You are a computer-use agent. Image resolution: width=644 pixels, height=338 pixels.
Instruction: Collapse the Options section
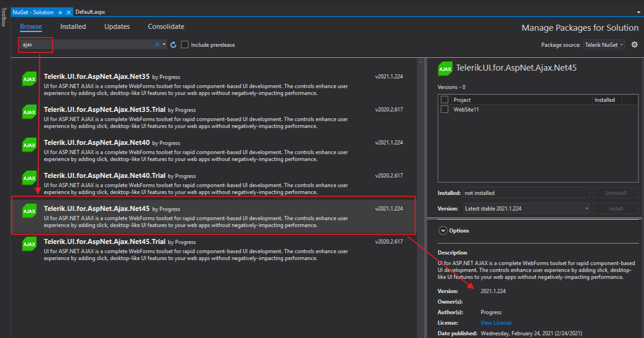pyautogui.click(x=443, y=230)
